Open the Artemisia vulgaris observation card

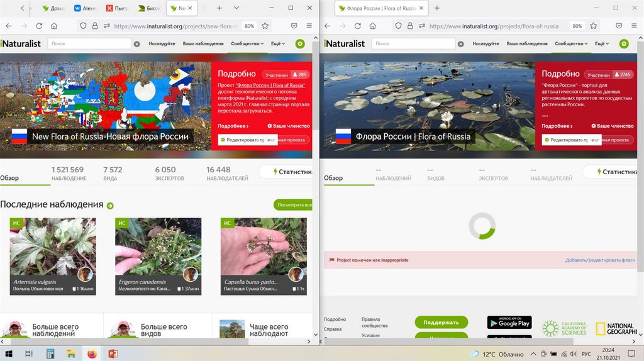pyautogui.click(x=53, y=256)
